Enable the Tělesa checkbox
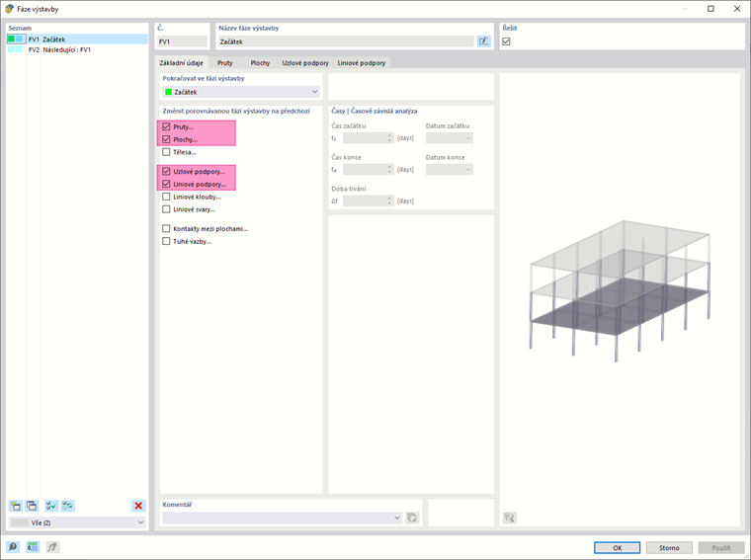Image resolution: width=751 pixels, height=560 pixels. 166,152
